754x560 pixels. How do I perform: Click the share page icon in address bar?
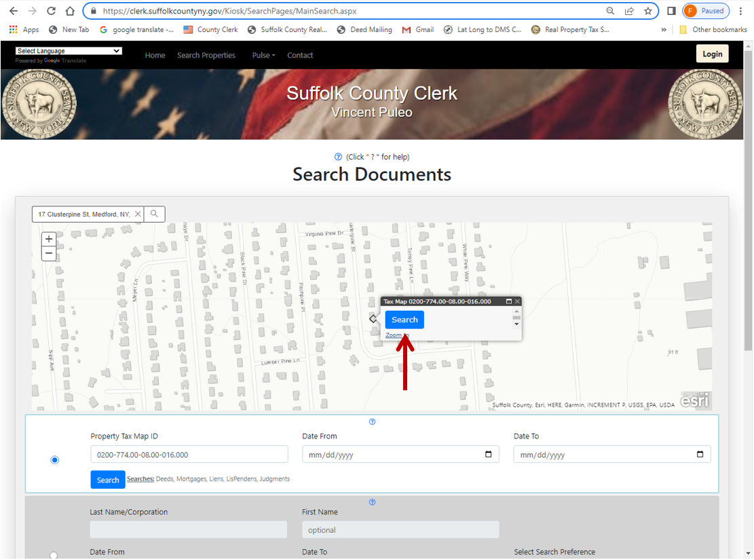(x=629, y=11)
